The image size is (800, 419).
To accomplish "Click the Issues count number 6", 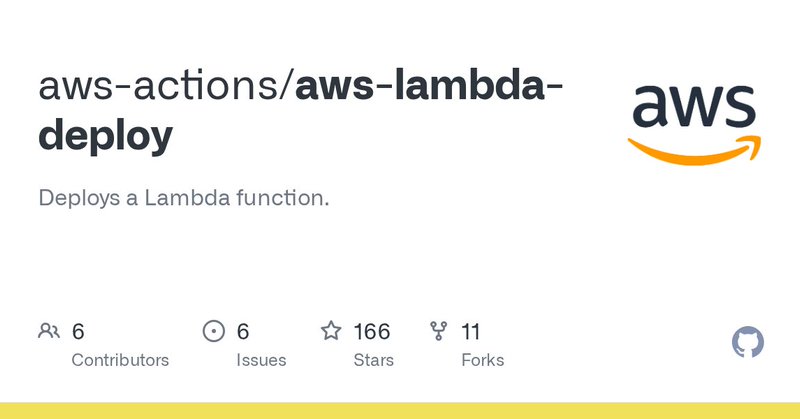I will [x=243, y=332].
